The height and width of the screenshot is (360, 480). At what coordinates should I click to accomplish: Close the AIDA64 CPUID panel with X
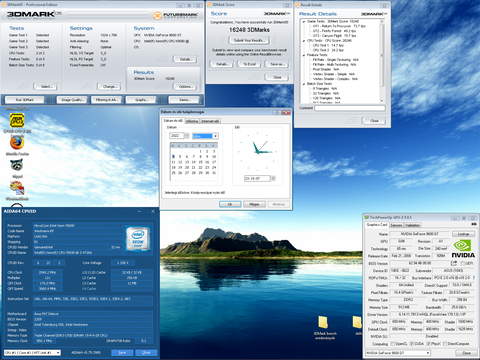tap(153, 211)
